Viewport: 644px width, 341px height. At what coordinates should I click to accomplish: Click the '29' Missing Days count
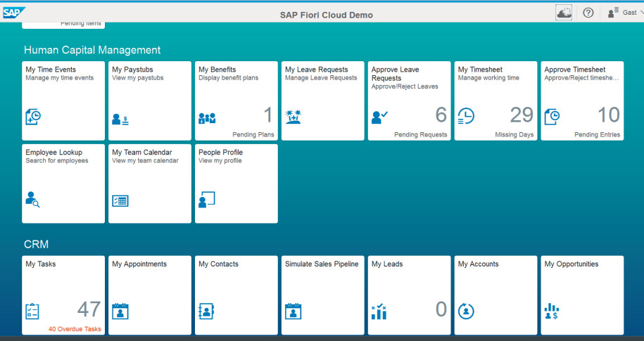pos(522,115)
